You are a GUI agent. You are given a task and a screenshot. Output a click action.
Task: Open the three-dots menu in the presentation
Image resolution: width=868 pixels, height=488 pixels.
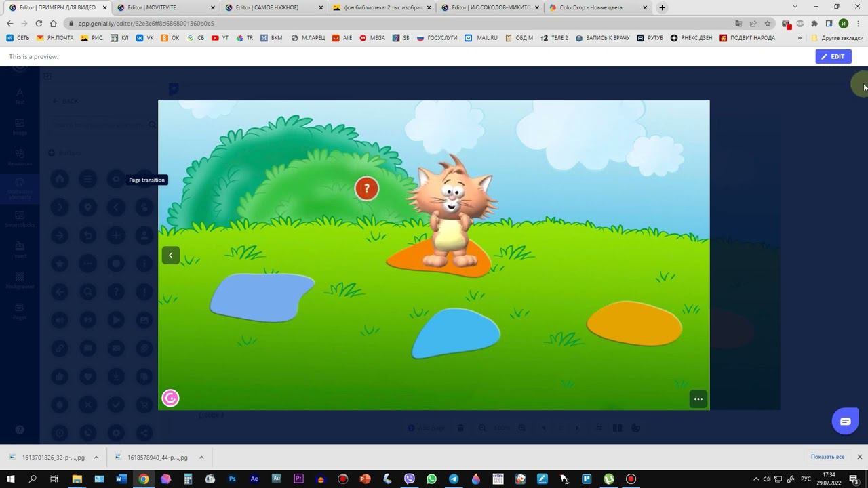coord(698,399)
